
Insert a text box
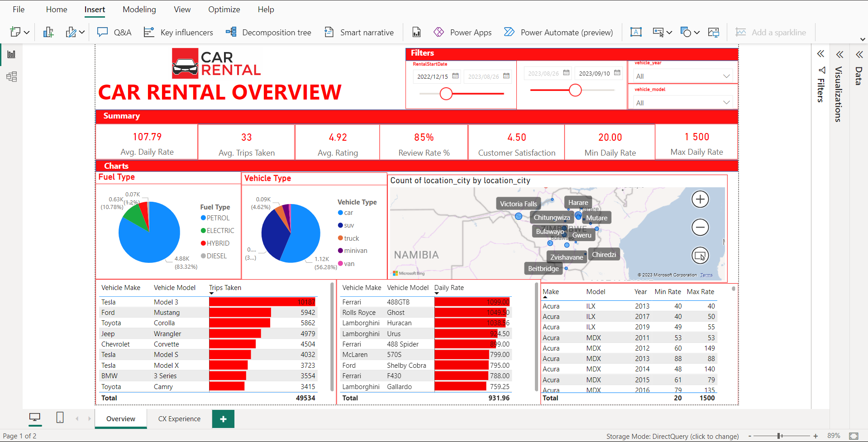point(636,32)
